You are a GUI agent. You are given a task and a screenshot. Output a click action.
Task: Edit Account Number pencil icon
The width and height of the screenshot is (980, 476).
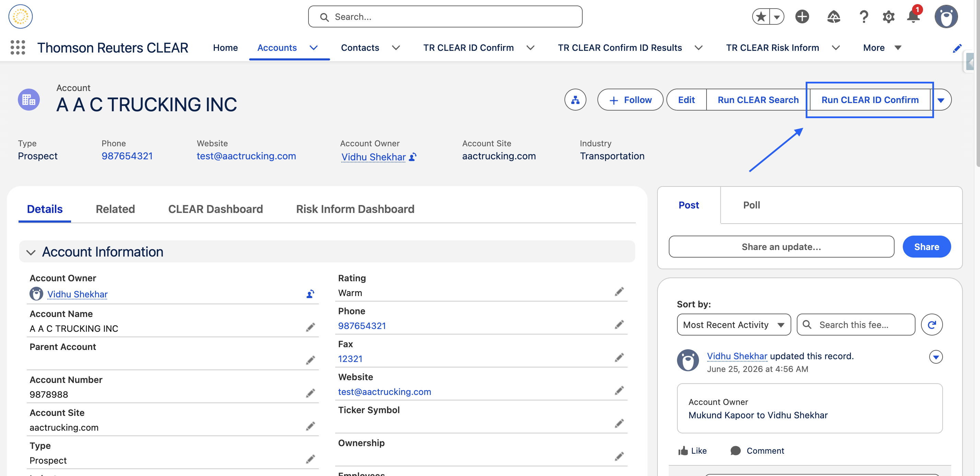pos(311,393)
